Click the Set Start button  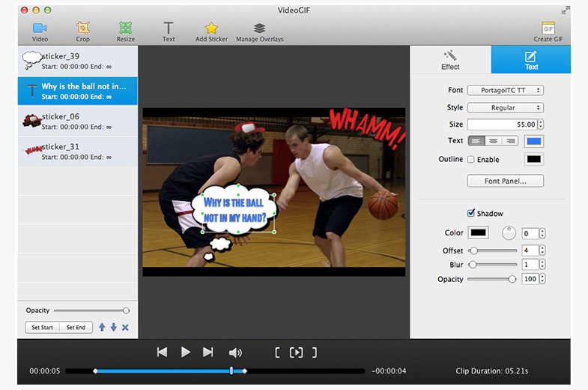(42, 328)
